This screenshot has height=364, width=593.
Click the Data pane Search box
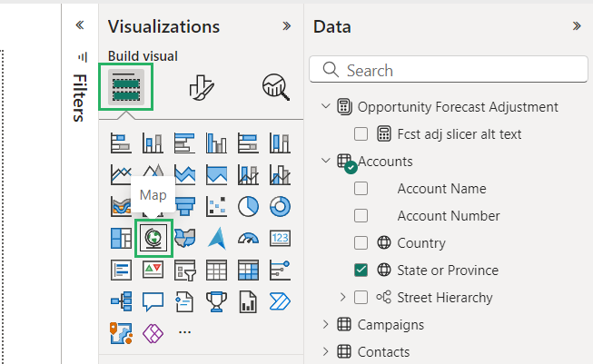445,70
